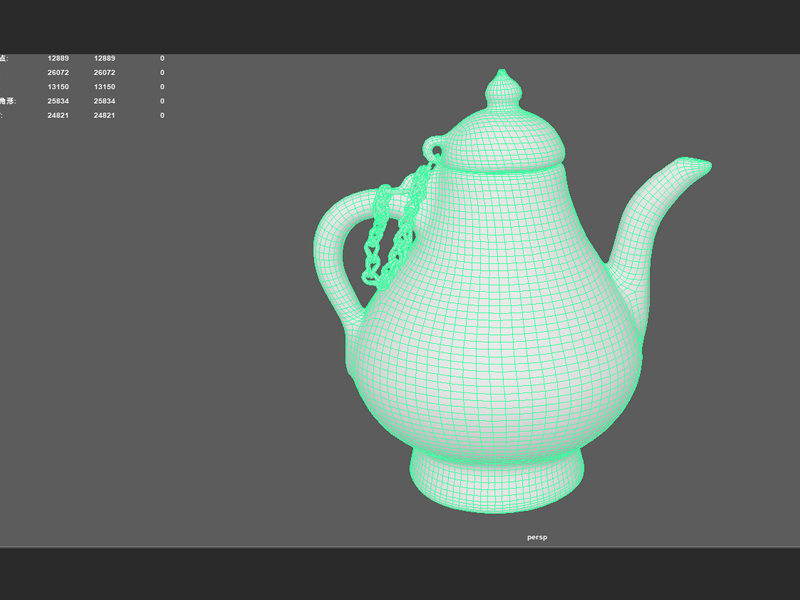The height and width of the screenshot is (600, 800).
Task: Click the zero in the 12889 row
Action: pos(162,58)
